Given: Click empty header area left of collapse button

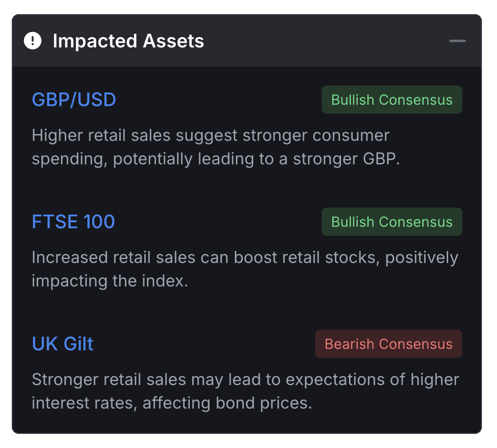Looking at the screenshot, I should [329, 41].
